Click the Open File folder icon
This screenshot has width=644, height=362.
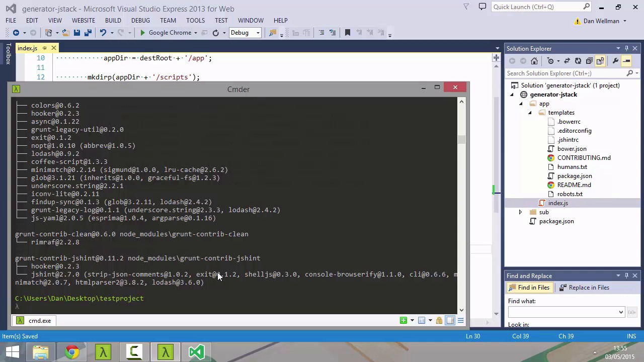pos(65,33)
